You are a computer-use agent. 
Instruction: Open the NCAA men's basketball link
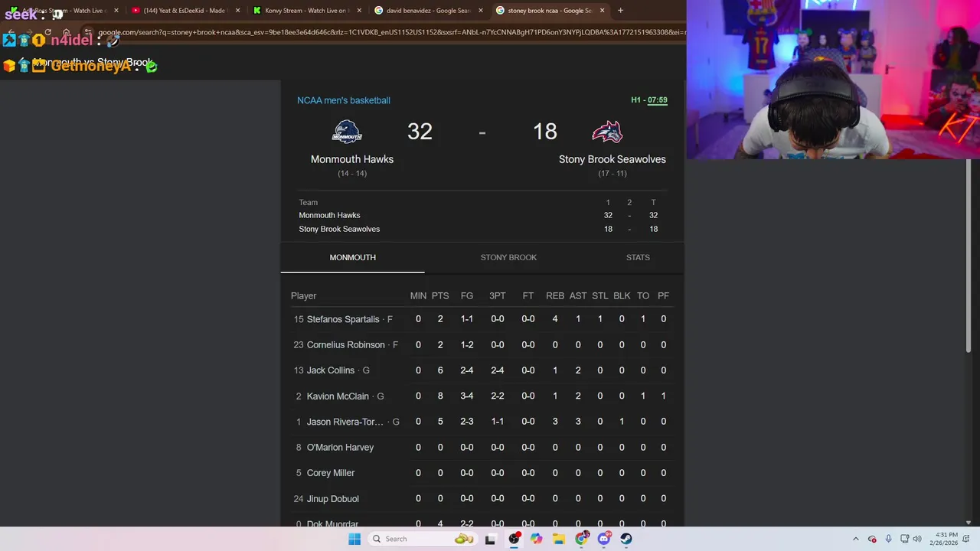344,100
